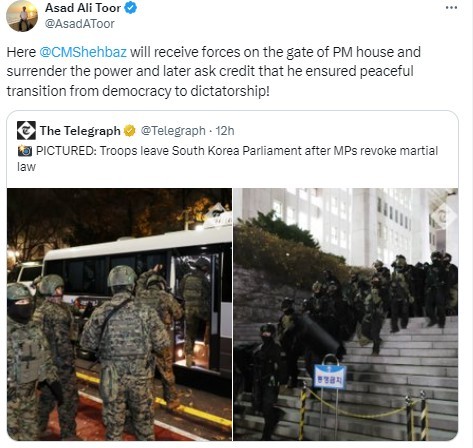473x448 pixels.
Task: Follow the @CMShehbaz mention link
Action: (x=83, y=52)
